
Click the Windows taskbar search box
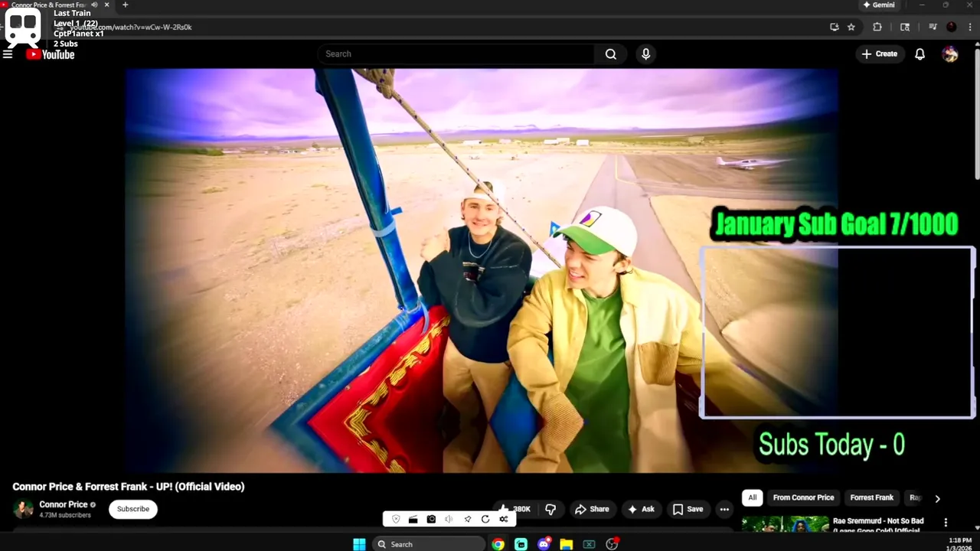[x=429, y=544]
